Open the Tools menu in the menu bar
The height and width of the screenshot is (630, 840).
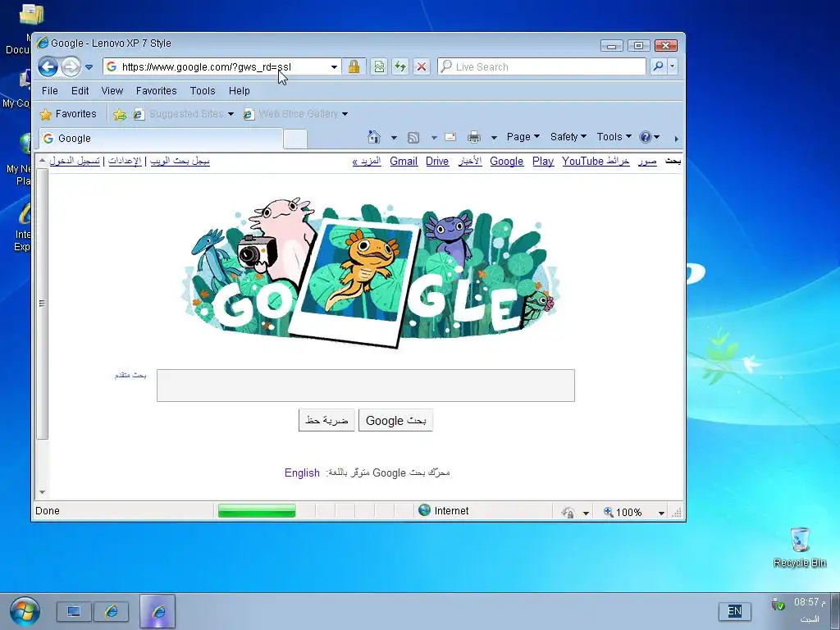tap(203, 91)
